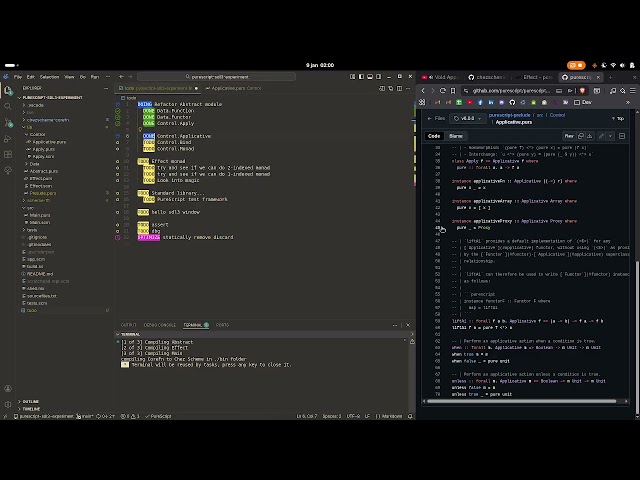
Task: Click the split editor icon above the editor
Action: (399, 88)
